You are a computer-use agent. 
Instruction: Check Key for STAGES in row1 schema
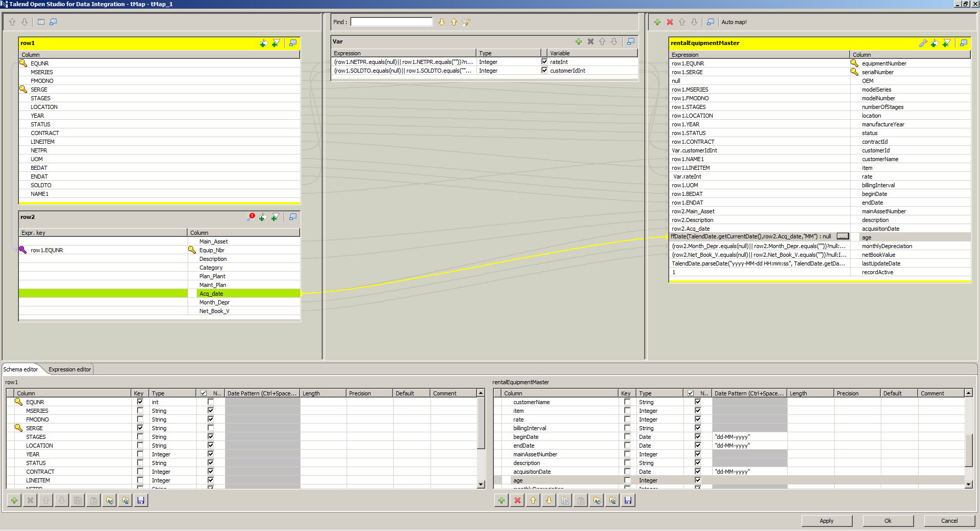coord(140,437)
